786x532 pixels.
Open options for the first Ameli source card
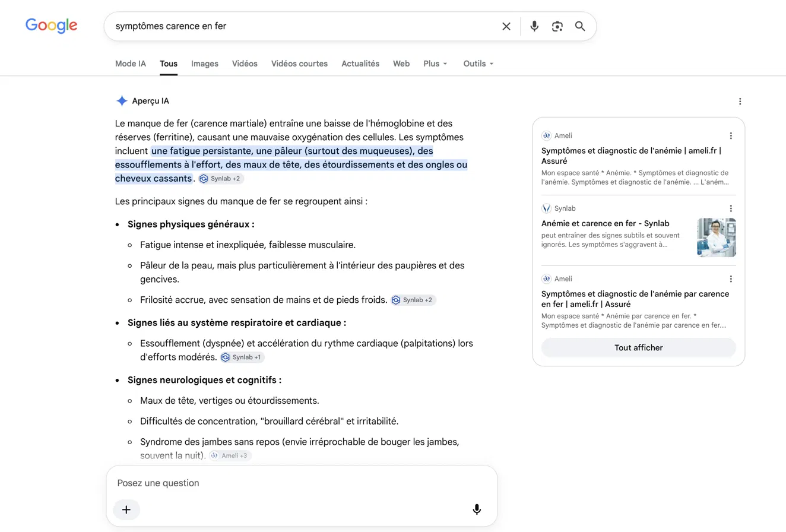pyautogui.click(x=731, y=136)
